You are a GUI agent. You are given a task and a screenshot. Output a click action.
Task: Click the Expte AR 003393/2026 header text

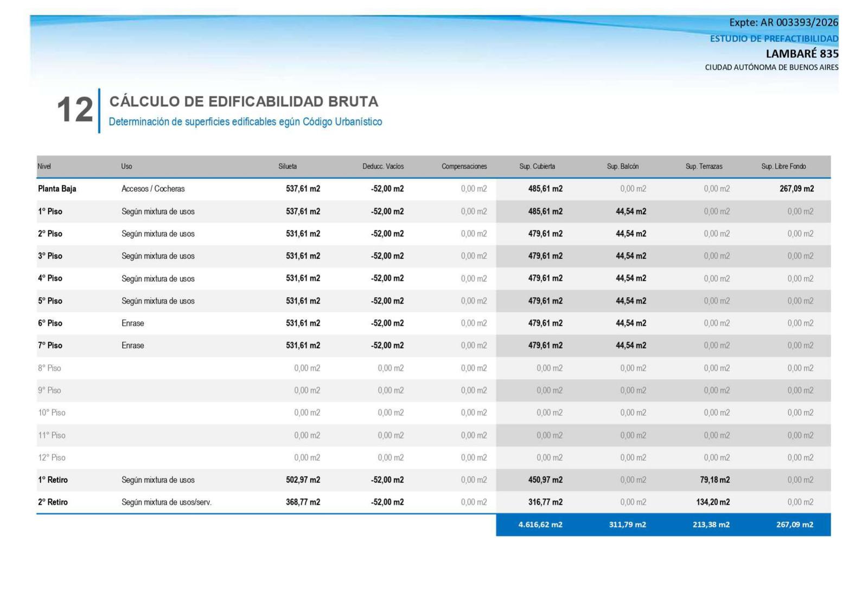(783, 22)
